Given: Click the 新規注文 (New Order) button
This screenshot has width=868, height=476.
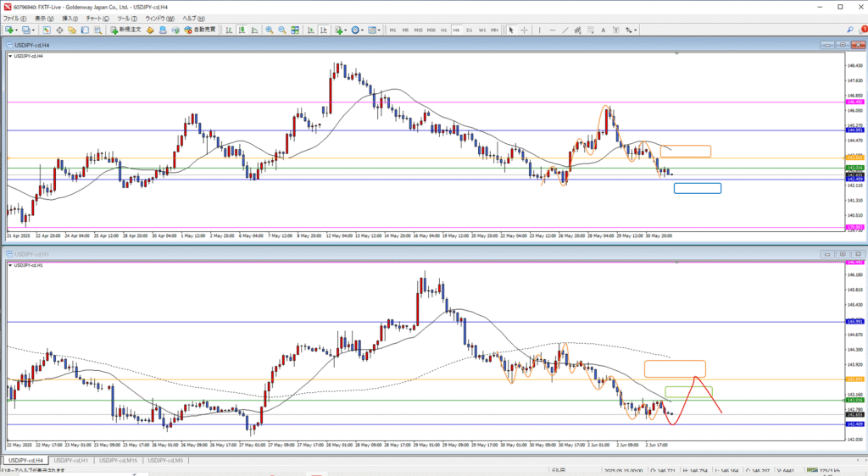Looking at the screenshot, I should coord(129,30).
